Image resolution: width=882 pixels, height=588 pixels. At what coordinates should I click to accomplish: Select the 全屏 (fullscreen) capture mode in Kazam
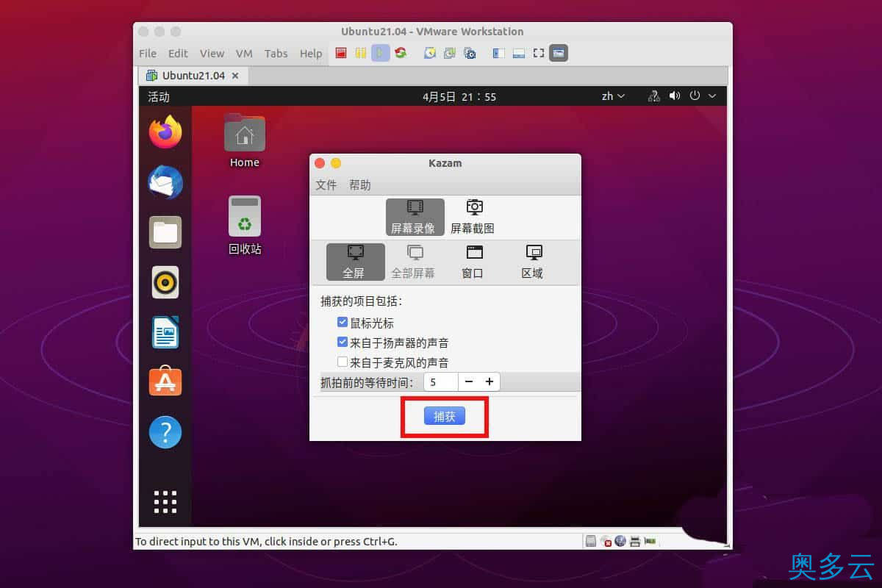point(355,262)
